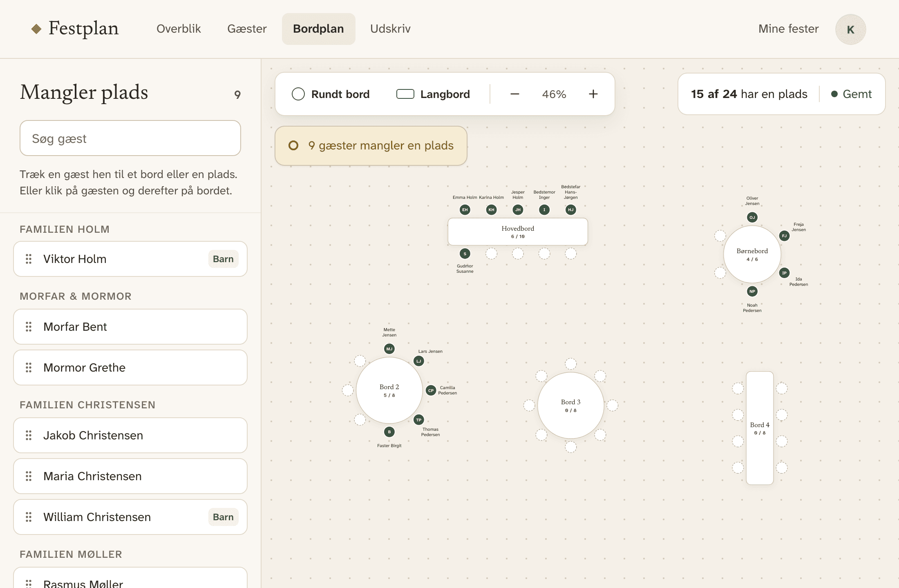The height and width of the screenshot is (588, 899).
Task: Switch to the Gæster tab
Action: [247, 29]
